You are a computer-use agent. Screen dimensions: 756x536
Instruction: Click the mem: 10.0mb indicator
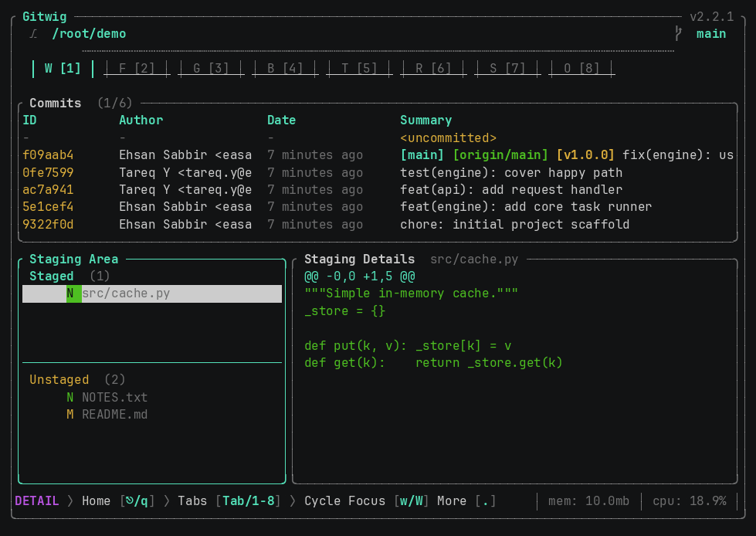[588, 501]
